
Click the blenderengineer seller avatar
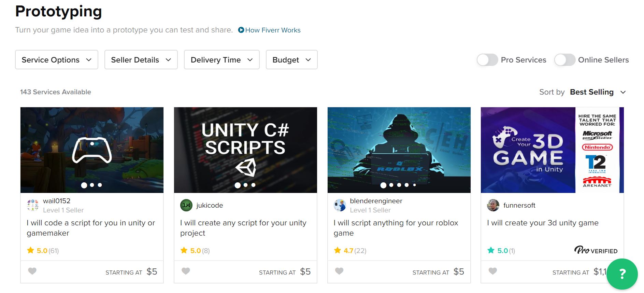(340, 205)
